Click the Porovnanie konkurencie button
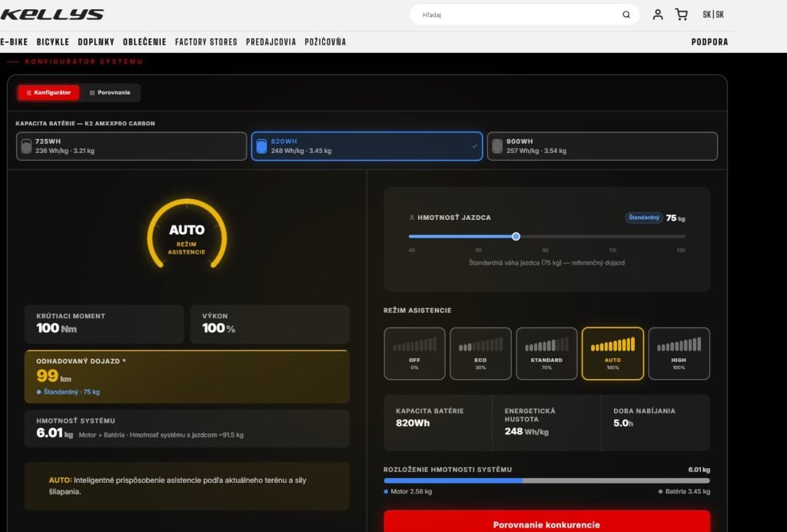Viewport: 787px width, 532px height. pos(546,522)
